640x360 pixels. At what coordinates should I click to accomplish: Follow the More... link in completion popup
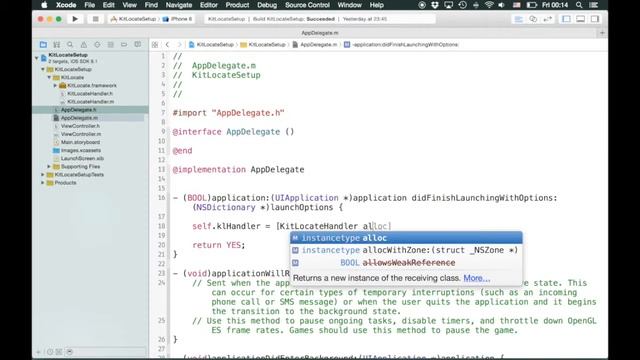pyautogui.click(x=476, y=278)
